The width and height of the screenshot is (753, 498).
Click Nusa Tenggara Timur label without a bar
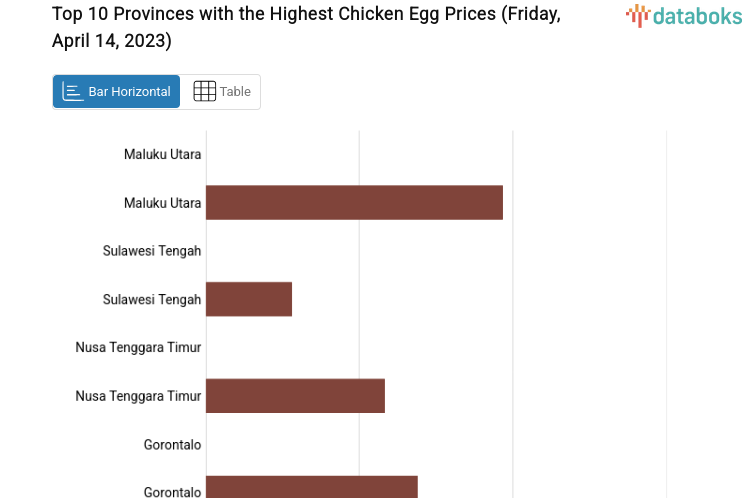138,347
